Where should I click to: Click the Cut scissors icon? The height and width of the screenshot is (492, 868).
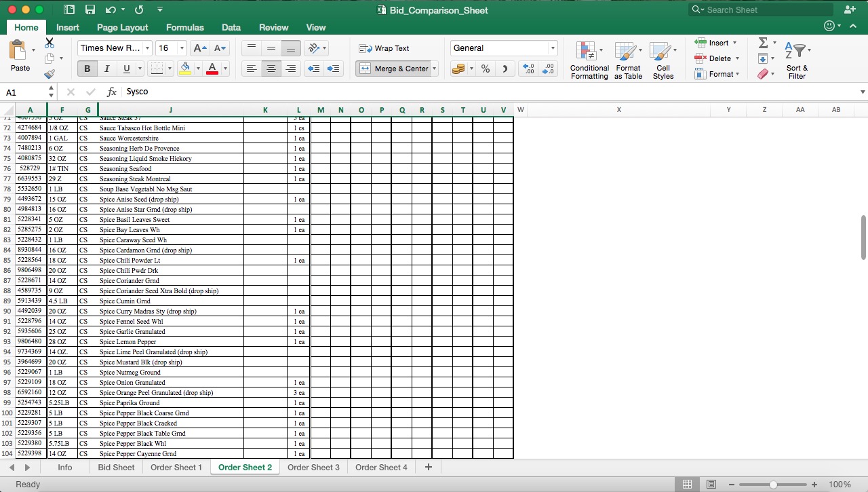pos(50,43)
